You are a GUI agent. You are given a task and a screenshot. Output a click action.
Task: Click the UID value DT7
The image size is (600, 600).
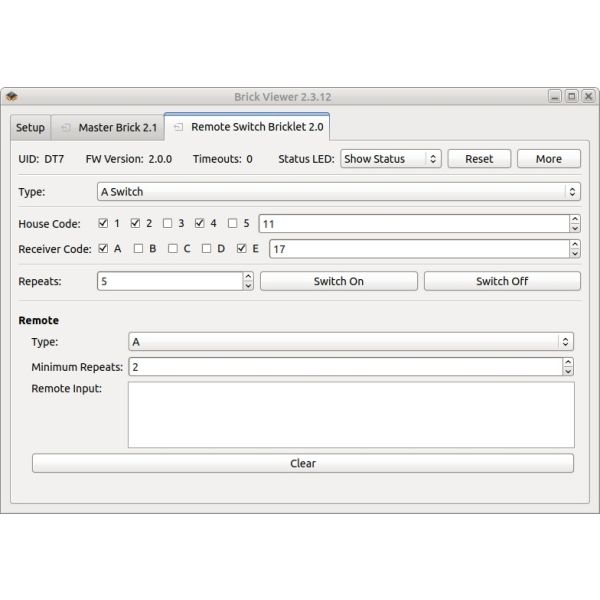click(x=54, y=159)
